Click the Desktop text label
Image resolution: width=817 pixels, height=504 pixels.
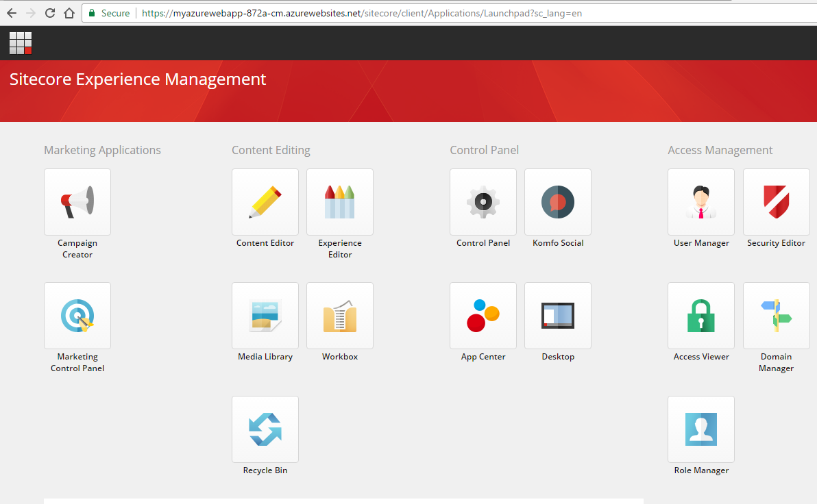pyautogui.click(x=557, y=357)
